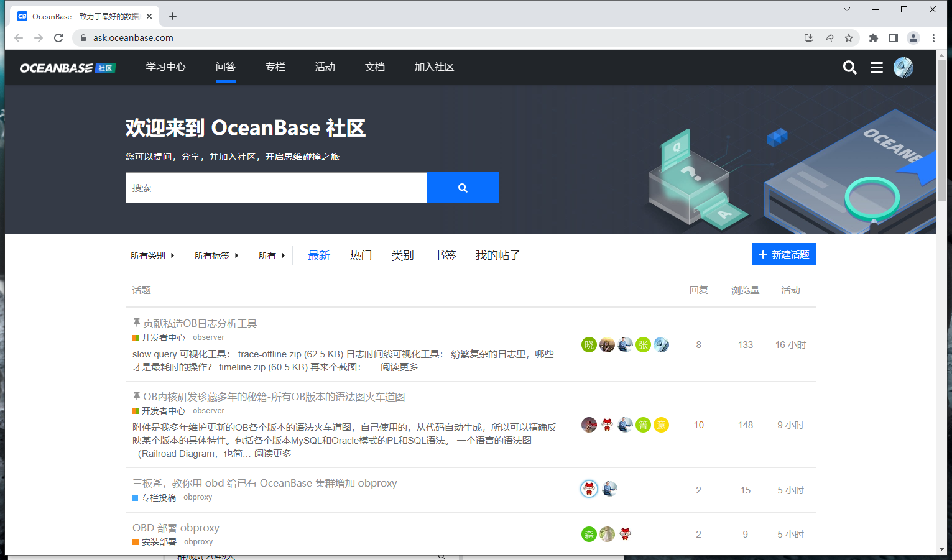Viewport: 952px width, 560px height.
Task: Click reply count 10 on second topic
Action: 698,425
